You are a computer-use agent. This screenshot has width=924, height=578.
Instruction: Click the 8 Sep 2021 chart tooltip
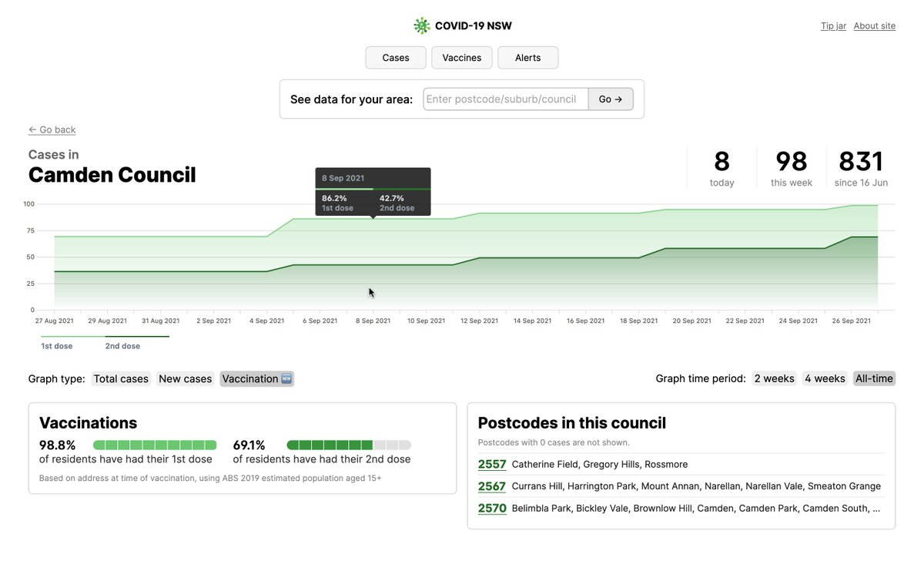[x=373, y=191]
